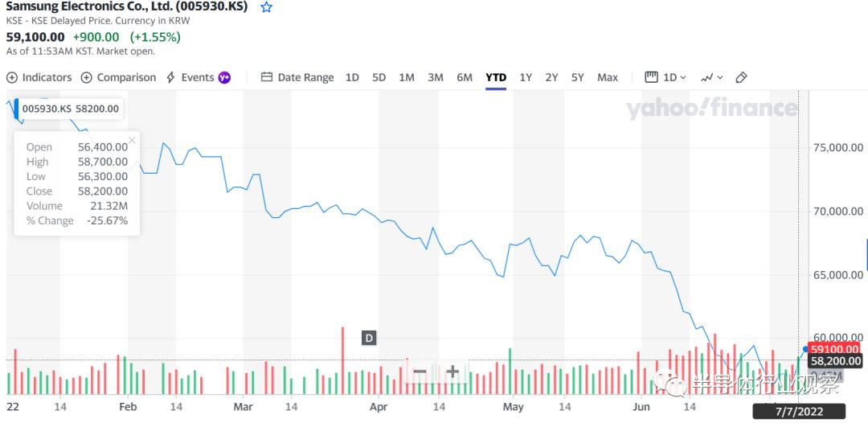Zoom out the chart with minus button
Image resolution: width=868 pixels, height=423 pixels.
coord(420,372)
